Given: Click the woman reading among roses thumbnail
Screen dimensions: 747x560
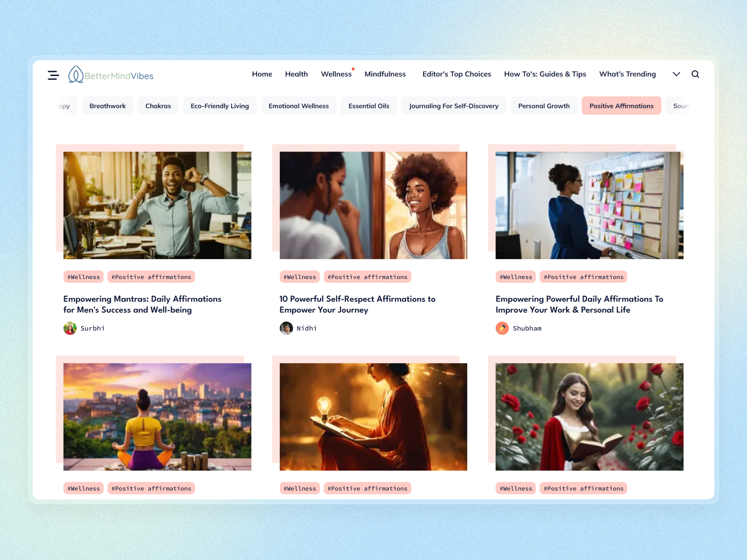Looking at the screenshot, I should coord(589,417).
